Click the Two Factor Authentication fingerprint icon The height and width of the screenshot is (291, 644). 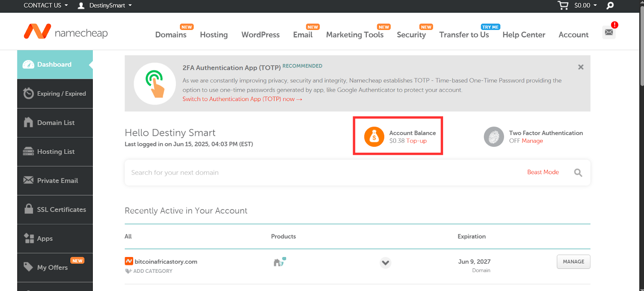(x=494, y=137)
